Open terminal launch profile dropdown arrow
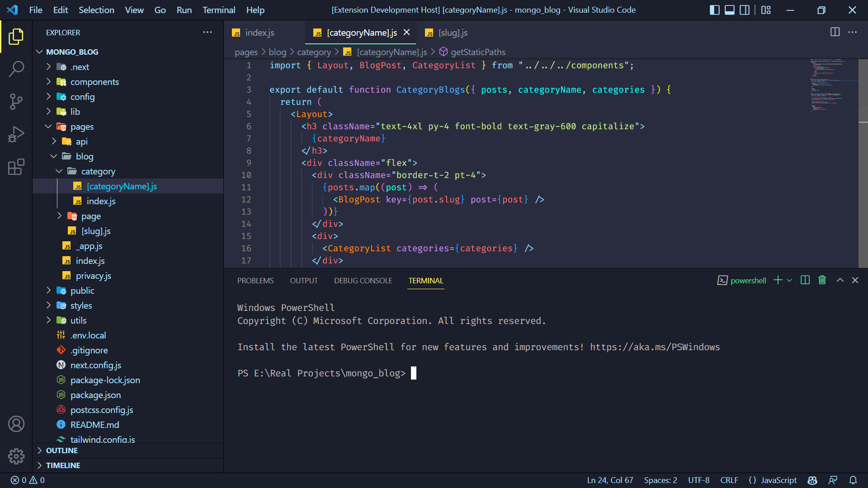868x488 pixels. coord(789,280)
